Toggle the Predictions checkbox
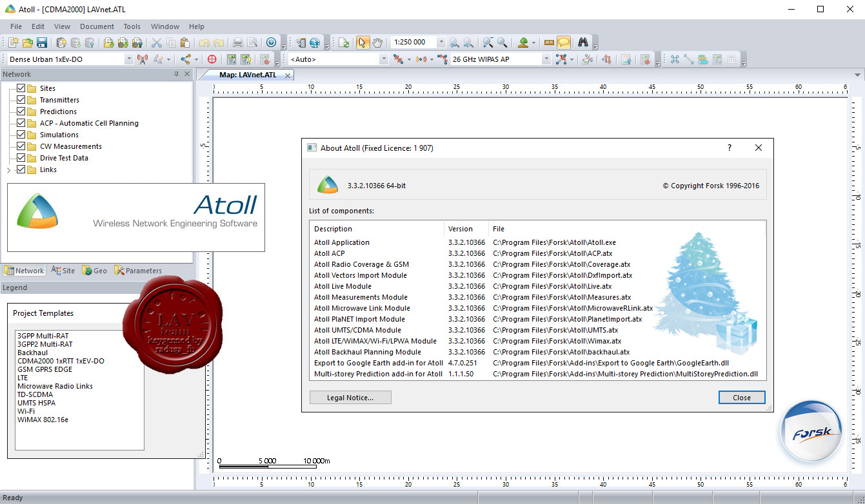This screenshot has height=504, width=865. coord(21,111)
